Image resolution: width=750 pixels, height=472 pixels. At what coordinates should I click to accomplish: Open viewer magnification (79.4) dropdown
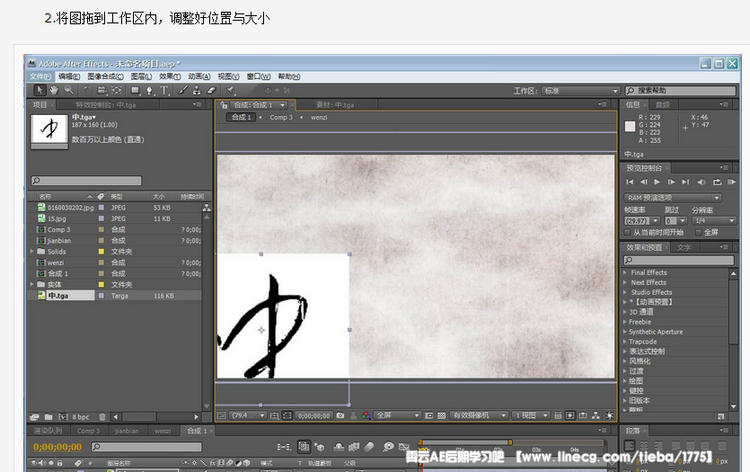[248, 416]
